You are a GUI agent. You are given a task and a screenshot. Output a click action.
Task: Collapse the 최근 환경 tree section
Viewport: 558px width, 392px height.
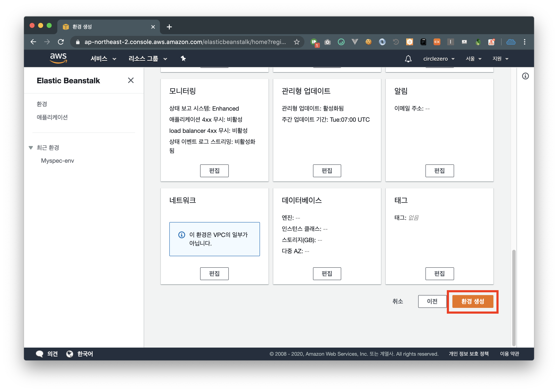[31, 148]
